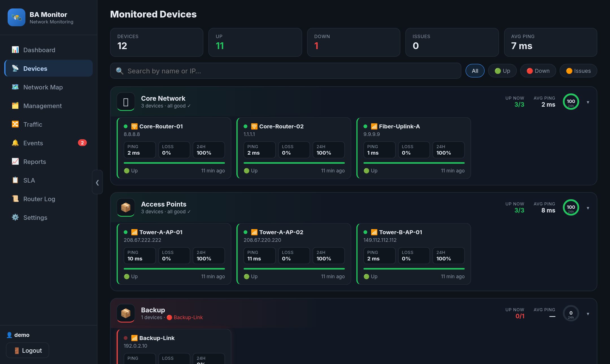
Task: Open the SLA page link
Action: [49, 180]
